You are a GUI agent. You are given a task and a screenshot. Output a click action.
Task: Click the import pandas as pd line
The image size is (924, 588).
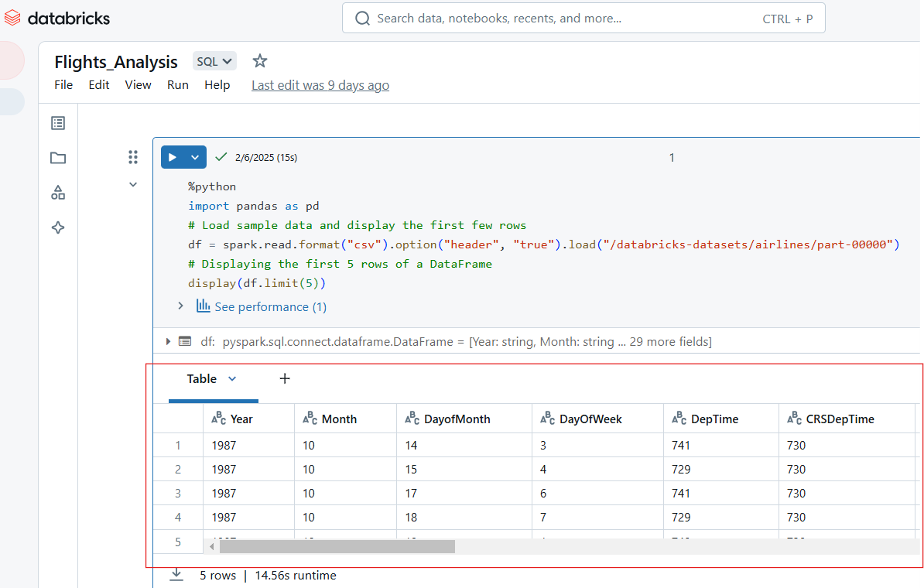click(253, 207)
